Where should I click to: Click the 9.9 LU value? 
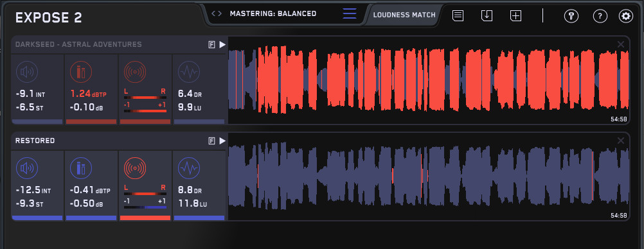click(189, 108)
